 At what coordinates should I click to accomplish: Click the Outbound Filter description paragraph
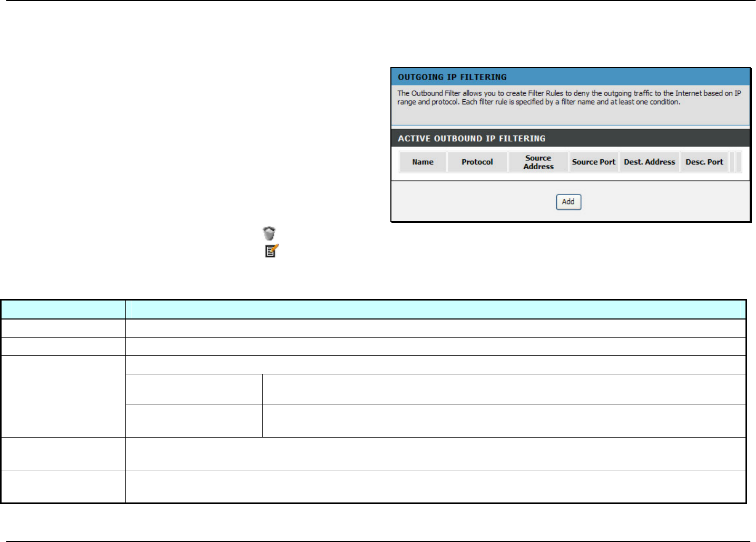(569, 98)
